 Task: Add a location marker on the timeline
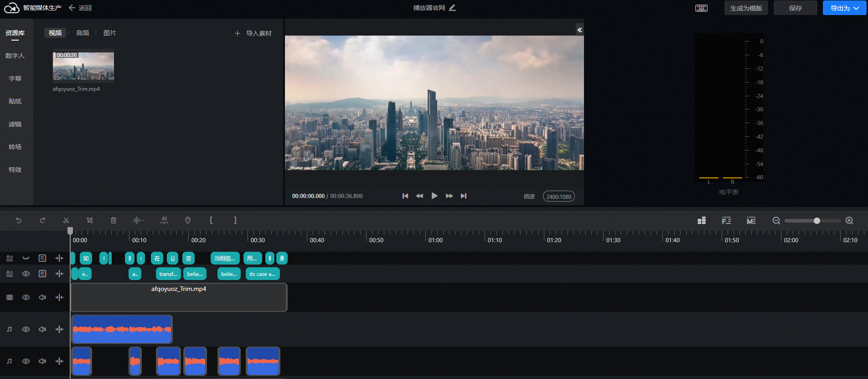pyautogui.click(x=188, y=220)
